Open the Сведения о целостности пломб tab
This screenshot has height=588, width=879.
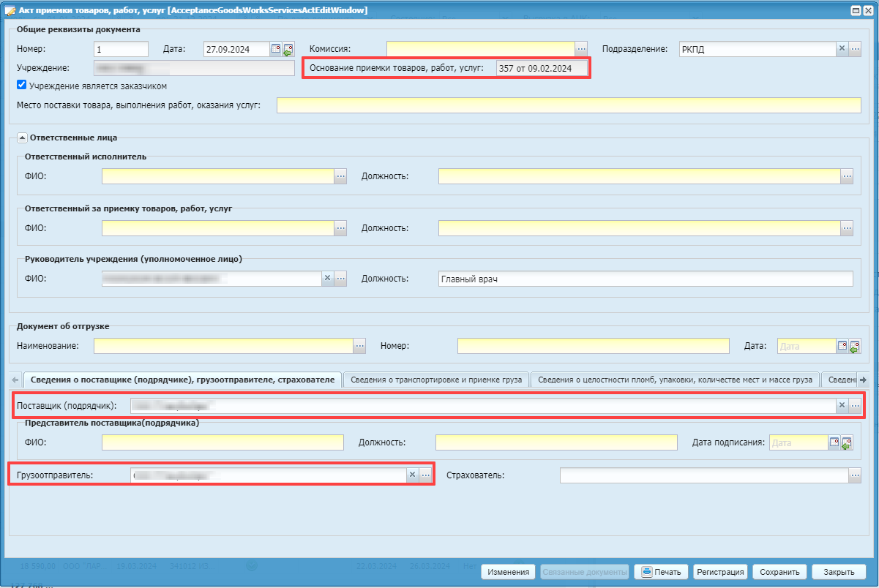pyautogui.click(x=674, y=380)
